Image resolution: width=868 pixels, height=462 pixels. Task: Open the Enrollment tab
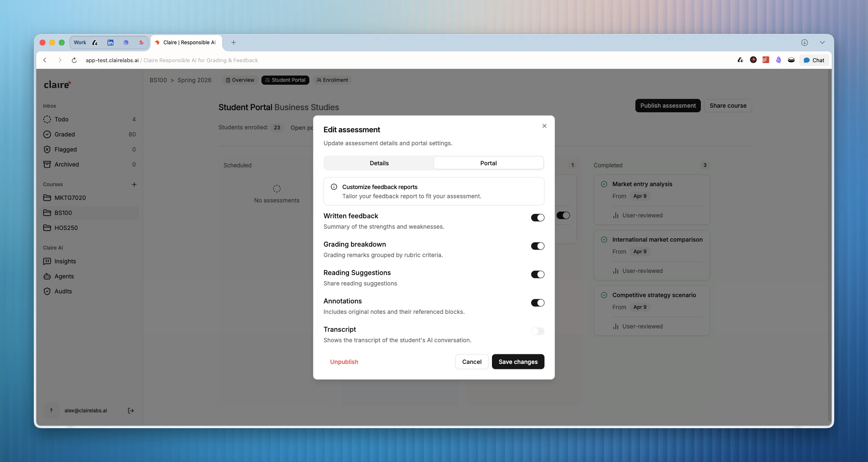(x=332, y=80)
